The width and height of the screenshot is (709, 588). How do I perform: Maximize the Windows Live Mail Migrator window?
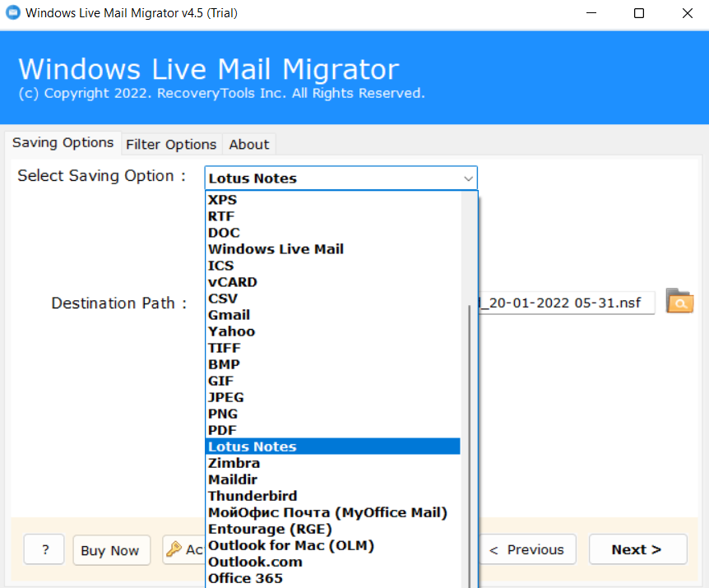tap(639, 13)
